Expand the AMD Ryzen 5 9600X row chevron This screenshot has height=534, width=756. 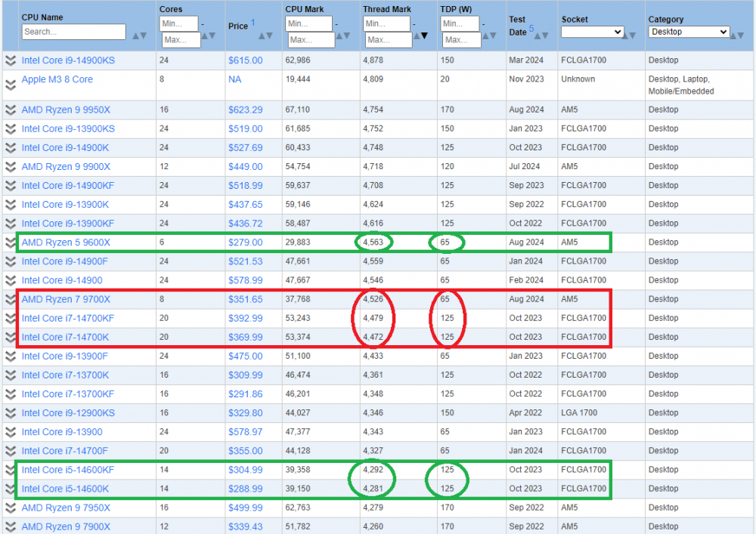(x=11, y=242)
